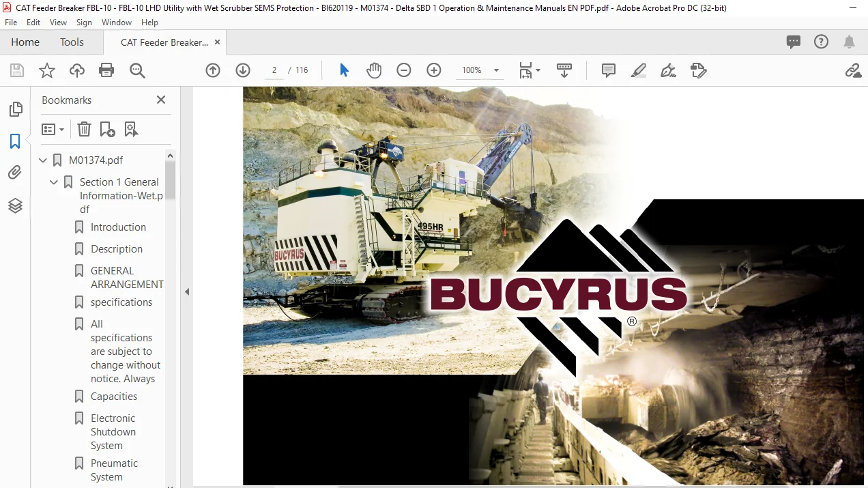Screen dimensions: 868x488
Task: Click the page number input field
Action: [274, 70]
